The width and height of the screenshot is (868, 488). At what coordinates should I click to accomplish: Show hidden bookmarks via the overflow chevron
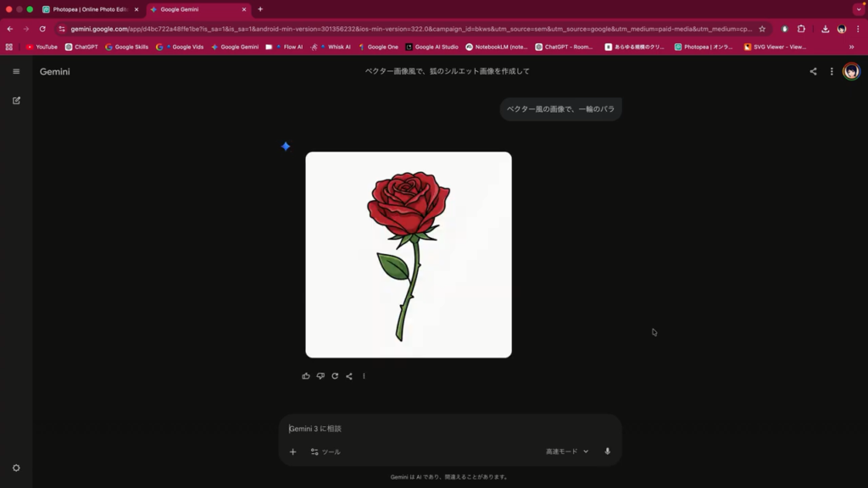pos(851,47)
